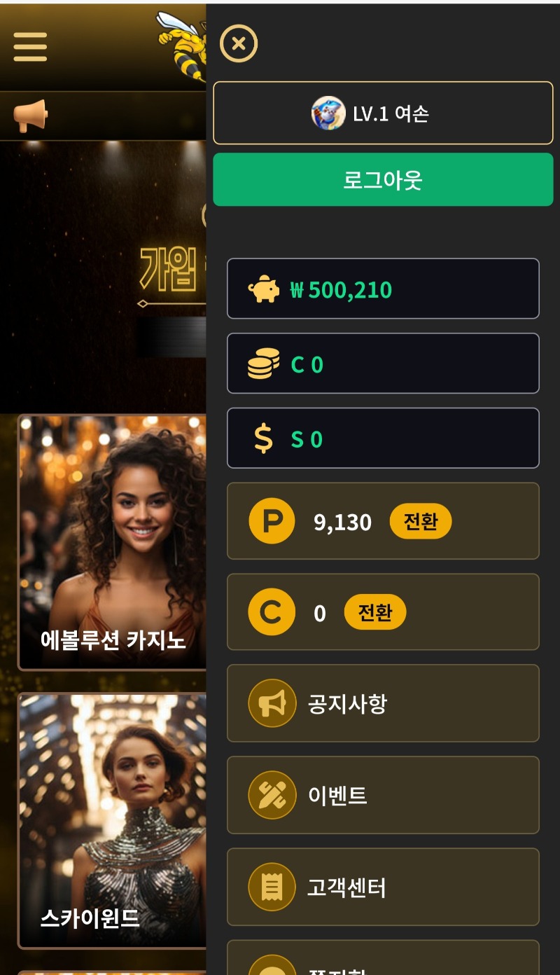Click the coin stack icon
This screenshot has width=560, height=975.
263,364
